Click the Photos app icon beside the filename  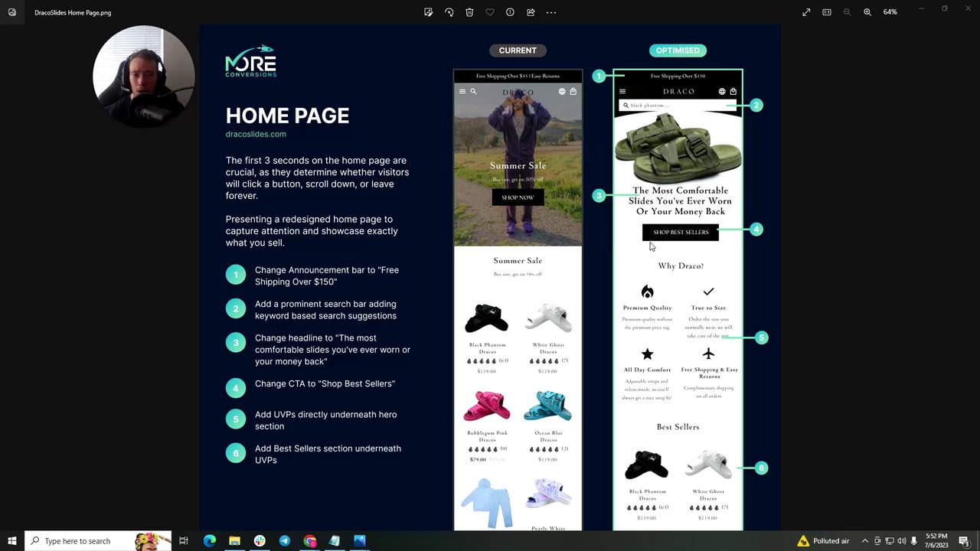click(x=12, y=12)
